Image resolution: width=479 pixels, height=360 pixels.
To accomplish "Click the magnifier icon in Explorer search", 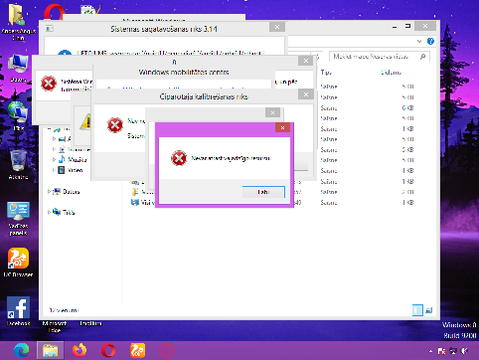I will (423, 57).
